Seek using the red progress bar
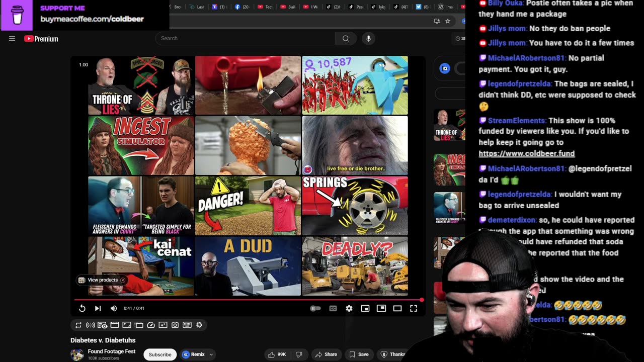The height and width of the screenshot is (362, 644). (x=248, y=300)
